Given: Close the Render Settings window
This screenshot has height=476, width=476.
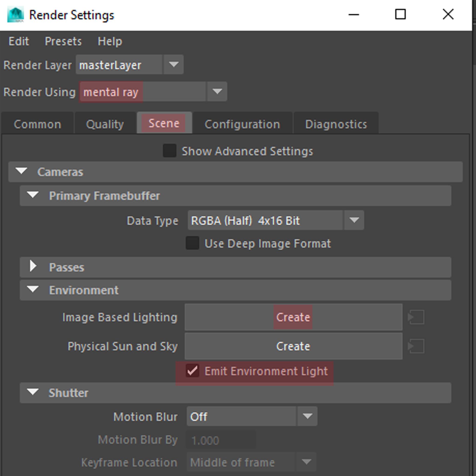Looking at the screenshot, I should (448, 14).
